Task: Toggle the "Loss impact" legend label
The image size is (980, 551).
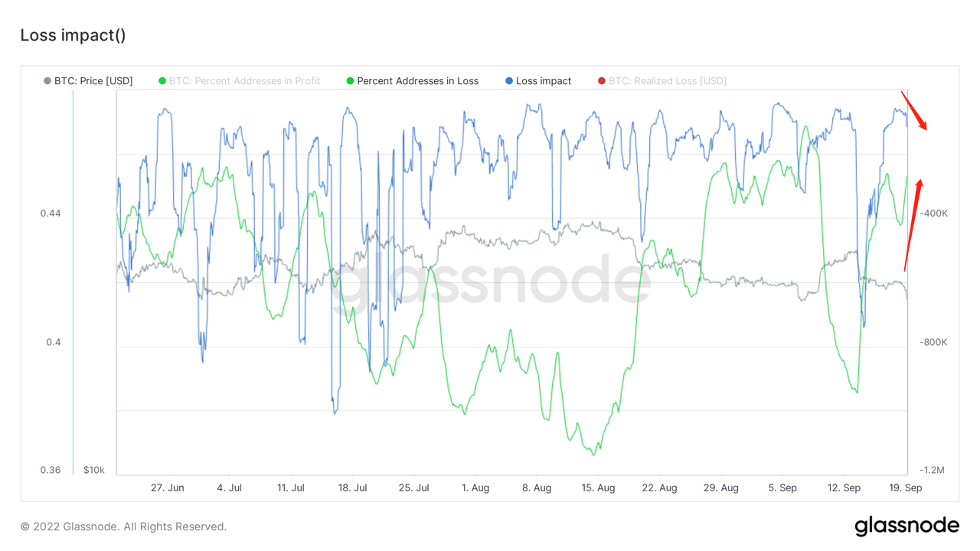Action: [544, 81]
